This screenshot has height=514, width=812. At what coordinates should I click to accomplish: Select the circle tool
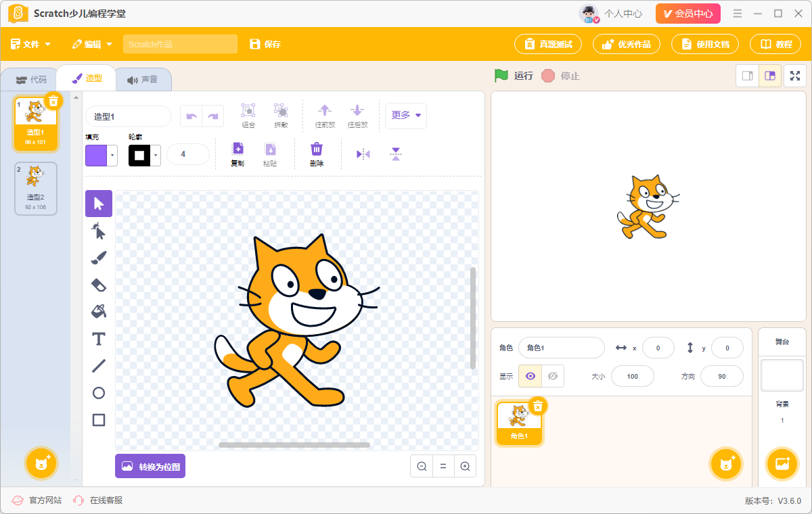pyautogui.click(x=99, y=393)
